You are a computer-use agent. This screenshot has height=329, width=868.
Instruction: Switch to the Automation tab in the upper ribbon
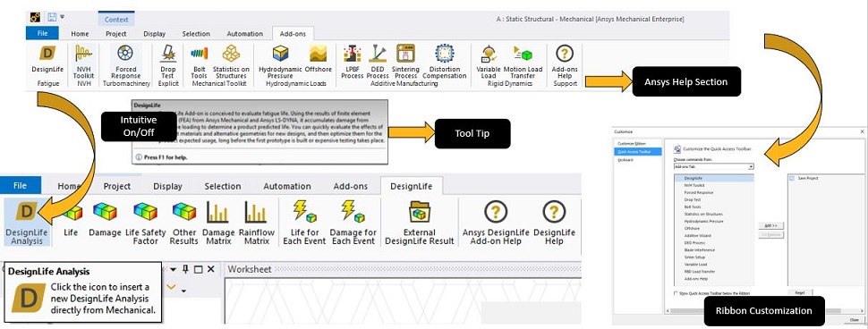[244, 33]
